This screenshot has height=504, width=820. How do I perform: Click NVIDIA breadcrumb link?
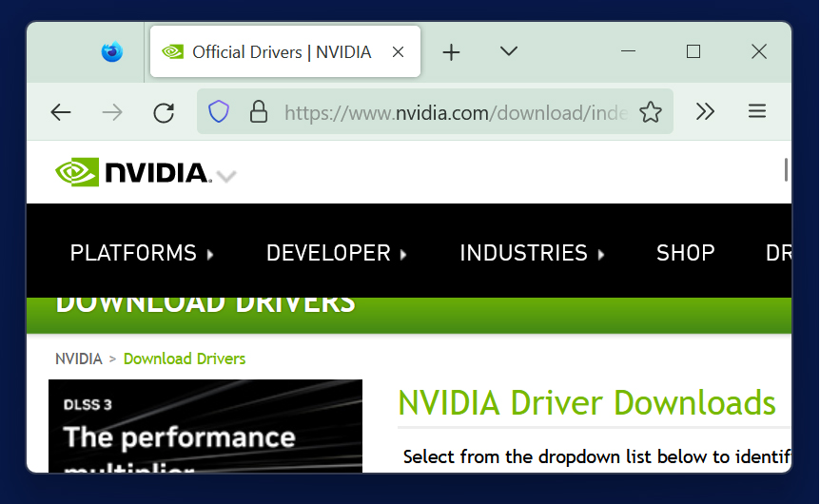tap(78, 359)
